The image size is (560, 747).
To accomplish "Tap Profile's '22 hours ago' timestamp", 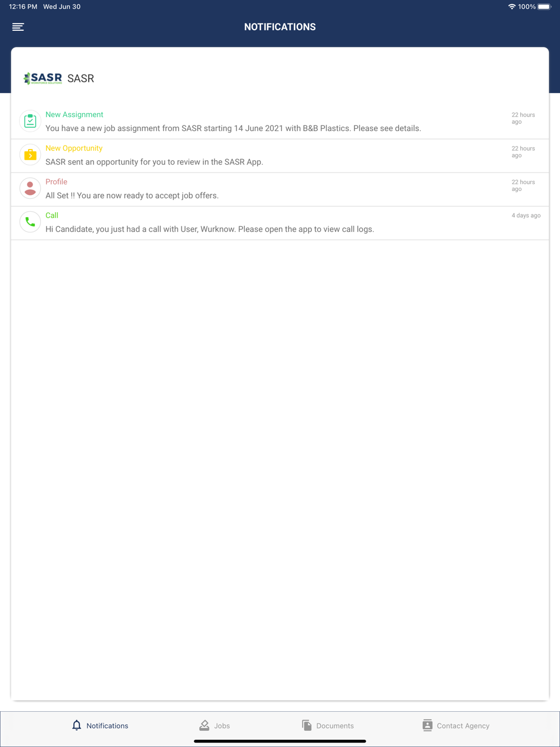I will pos(523,185).
